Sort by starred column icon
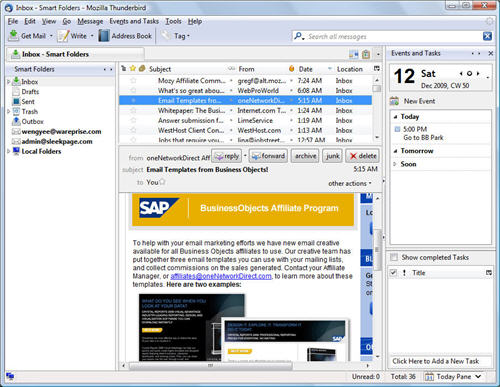 (133, 69)
